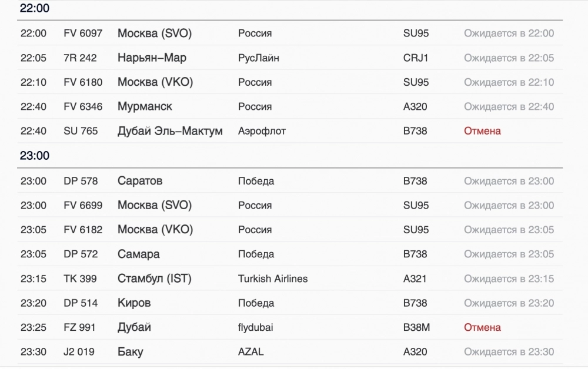The width and height of the screenshot is (588, 369).
Task: Select the Нарьян-Мар destination row
Action: pyautogui.click(x=152, y=58)
